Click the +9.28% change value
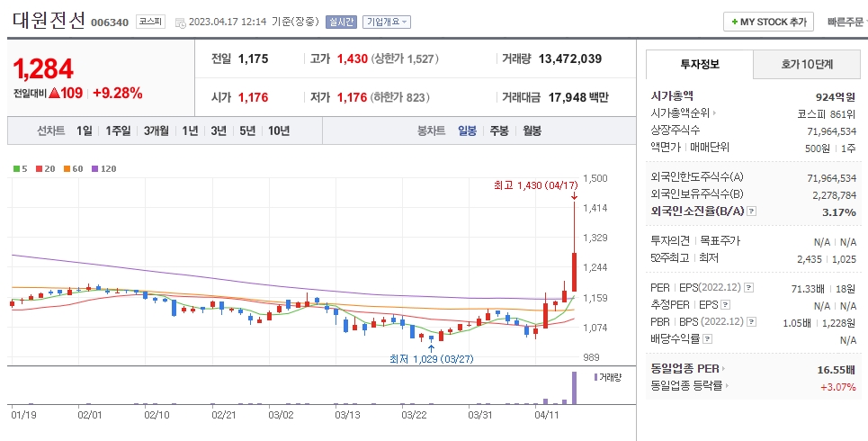Viewport: 868px width, 441px height. (x=117, y=93)
